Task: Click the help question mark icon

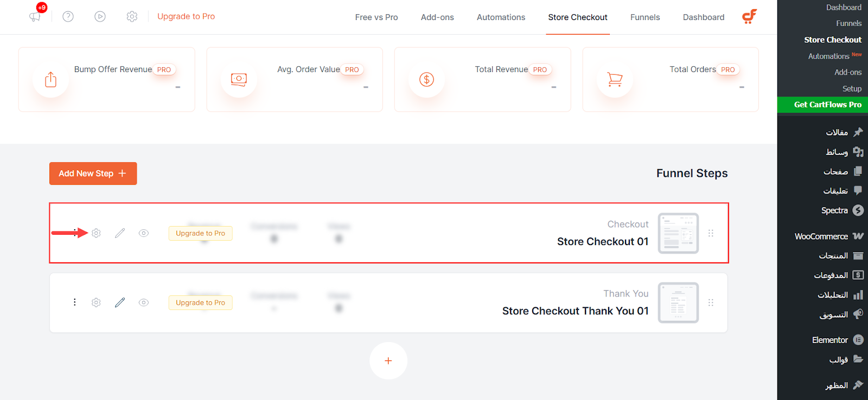Action: (68, 16)
